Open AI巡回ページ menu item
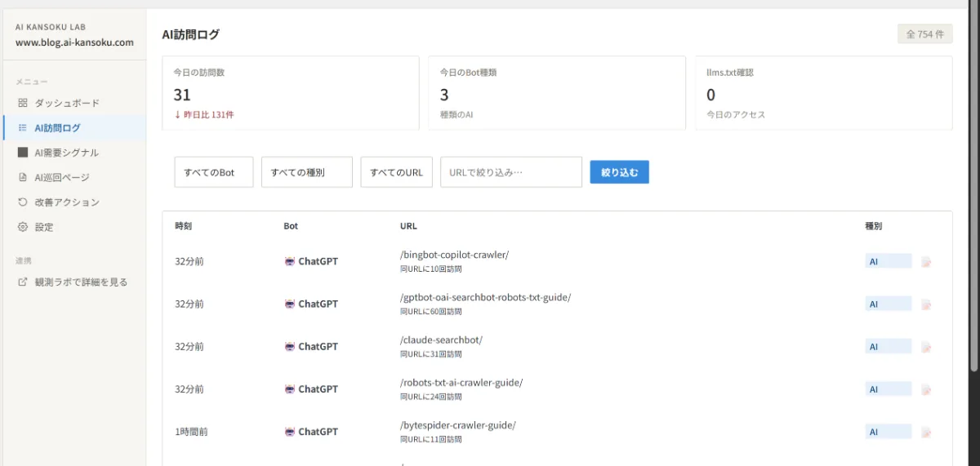The image size is (980, 466). (x=73, y=177)
